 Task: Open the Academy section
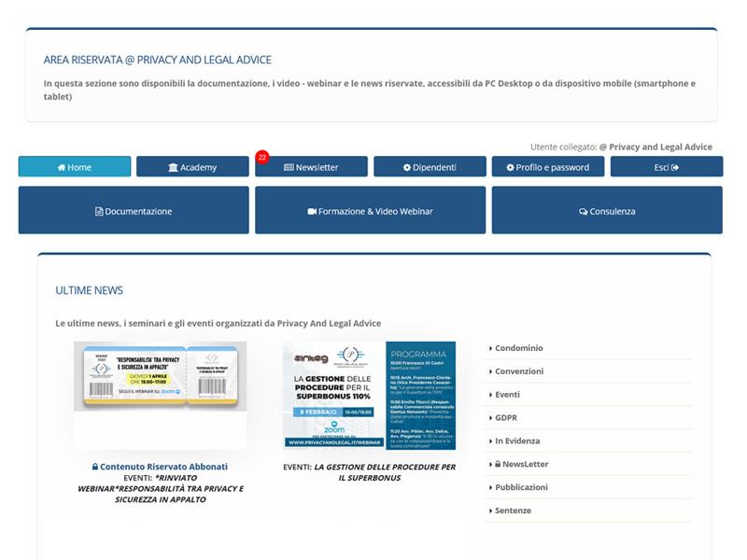192,167
